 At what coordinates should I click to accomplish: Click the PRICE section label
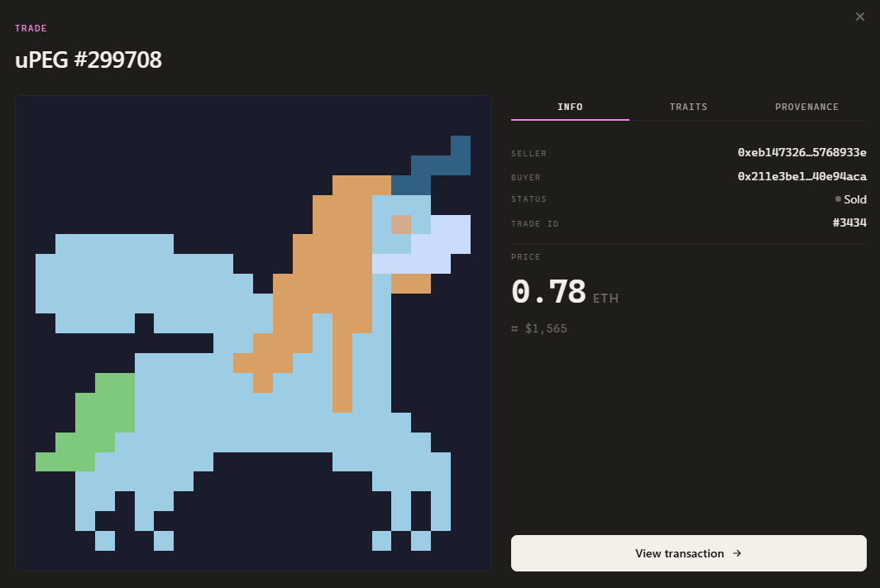point(525,257)
